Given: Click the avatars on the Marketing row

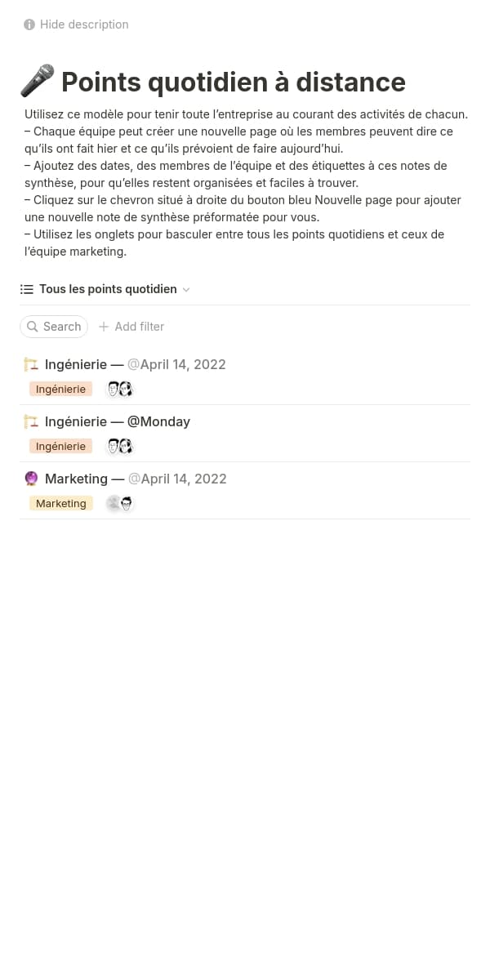Looking at the screenshot, I should 119,503.
